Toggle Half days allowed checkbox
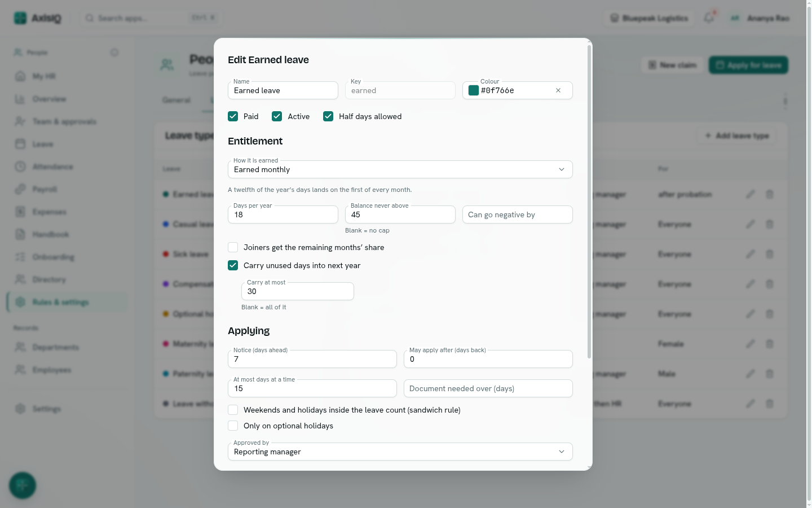 [x=328, y=116]
